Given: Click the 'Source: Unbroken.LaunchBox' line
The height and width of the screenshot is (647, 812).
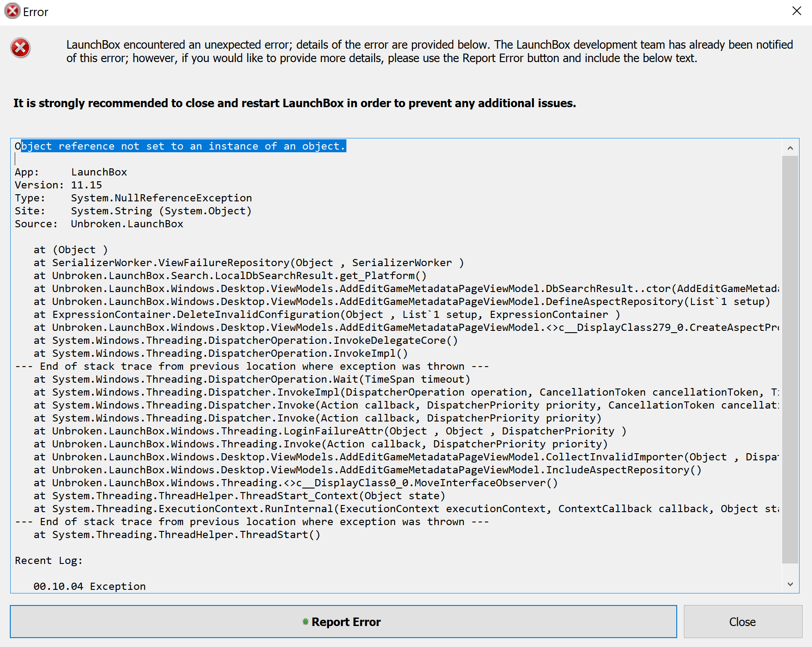Looking at the screenshot, I should (x=99, y=224).
